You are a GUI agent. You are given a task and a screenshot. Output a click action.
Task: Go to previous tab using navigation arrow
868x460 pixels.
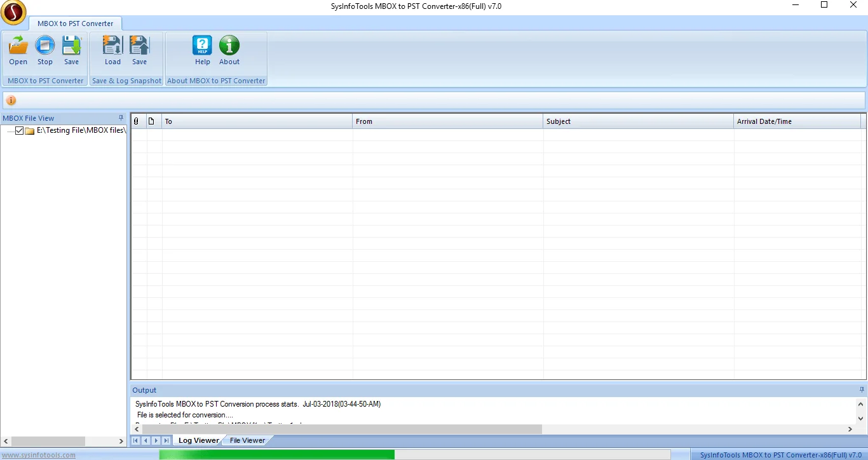146,440
